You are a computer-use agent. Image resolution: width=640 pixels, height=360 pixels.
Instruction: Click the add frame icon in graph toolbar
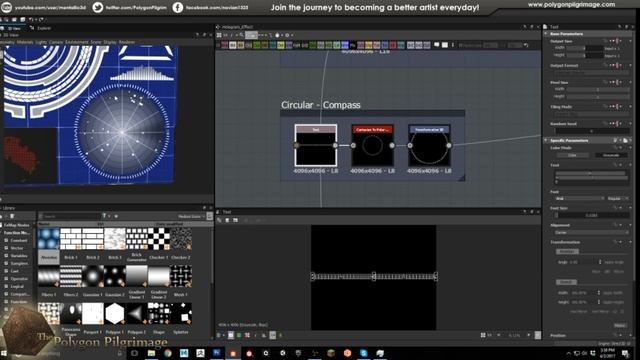445,45
